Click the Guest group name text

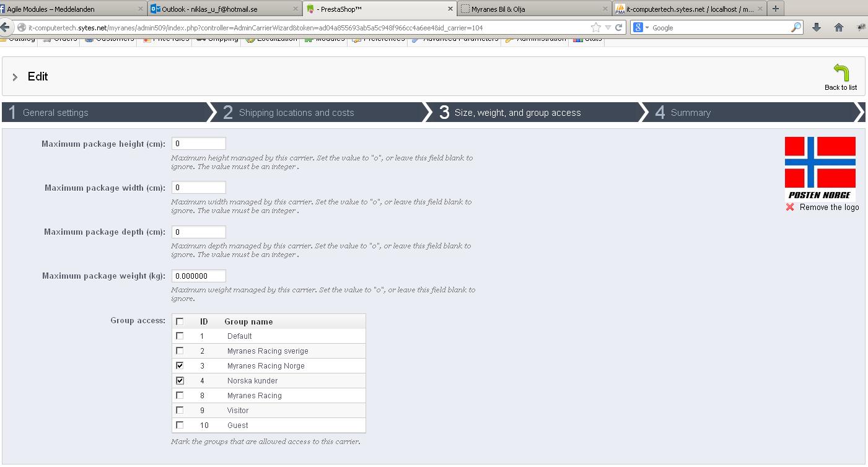[x=237, y=426]
